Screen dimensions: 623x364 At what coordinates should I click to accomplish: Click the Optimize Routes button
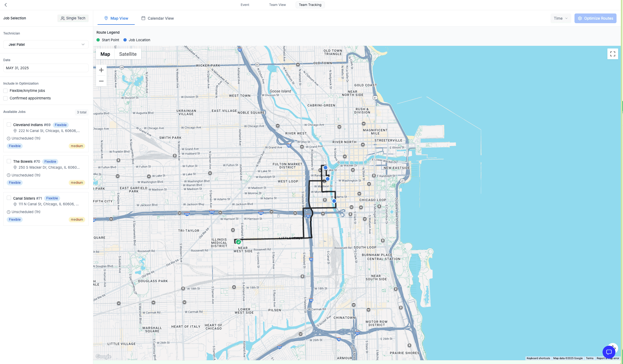[595, 18]
